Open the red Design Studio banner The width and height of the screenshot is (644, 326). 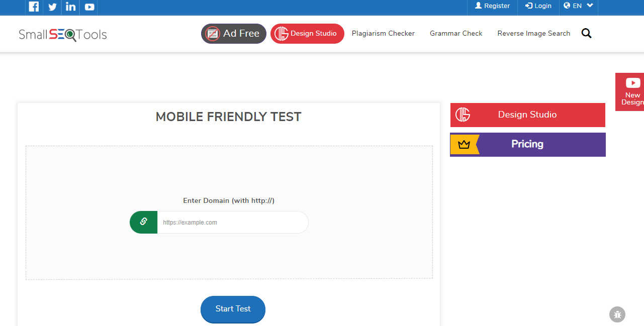click(x=527, y=115)
